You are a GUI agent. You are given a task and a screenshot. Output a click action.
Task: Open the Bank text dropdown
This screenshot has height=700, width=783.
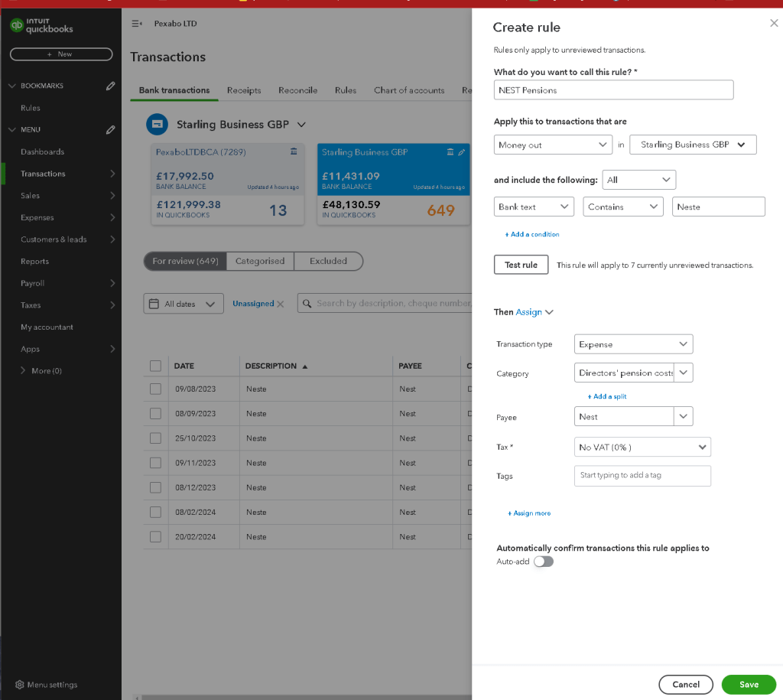[534, 207]
